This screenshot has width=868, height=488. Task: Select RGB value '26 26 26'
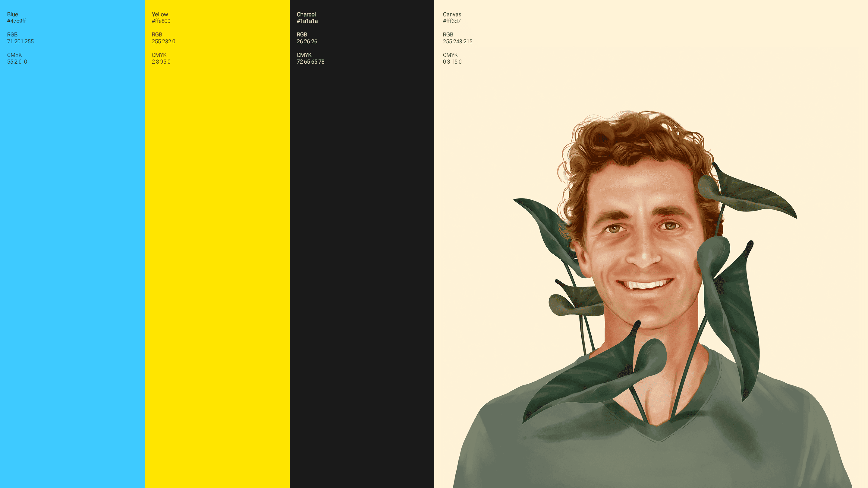[307, 41]
